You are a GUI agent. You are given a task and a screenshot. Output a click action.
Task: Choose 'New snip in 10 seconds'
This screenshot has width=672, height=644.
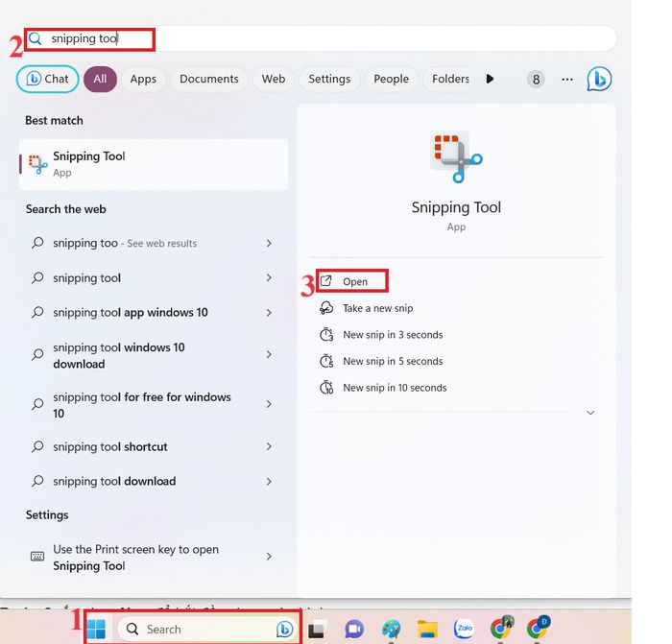[395, 388]
